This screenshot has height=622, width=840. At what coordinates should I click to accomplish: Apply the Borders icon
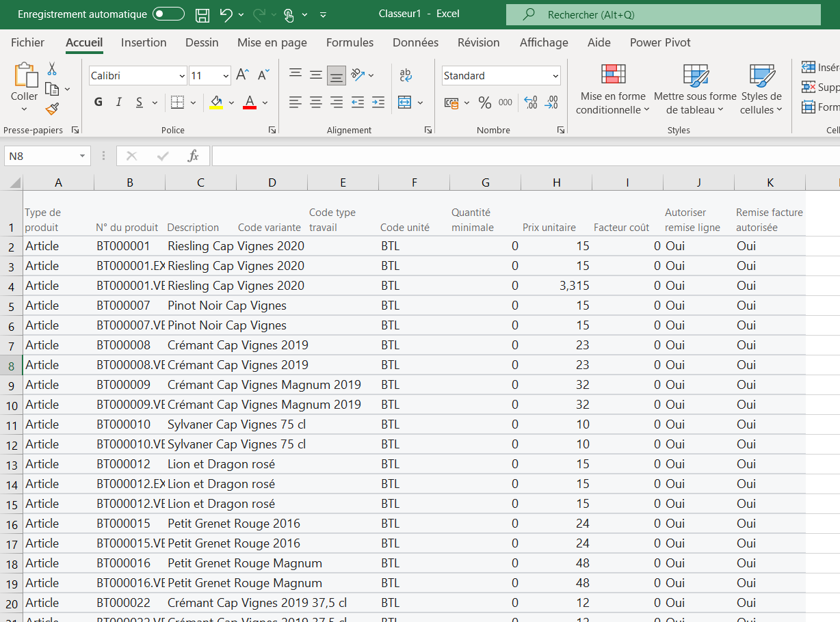click(177, 103)
